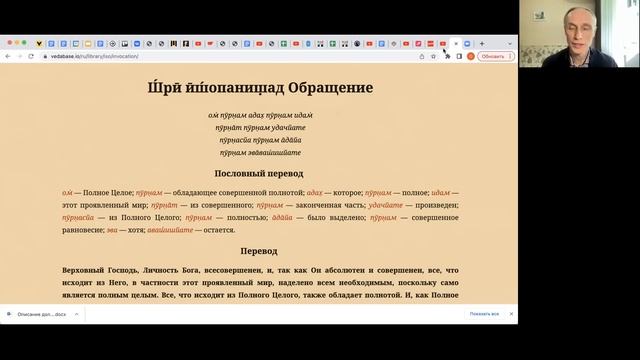Click the browser forward arrow
This screenshot has width=640, height=360.
tap(19, 56)
